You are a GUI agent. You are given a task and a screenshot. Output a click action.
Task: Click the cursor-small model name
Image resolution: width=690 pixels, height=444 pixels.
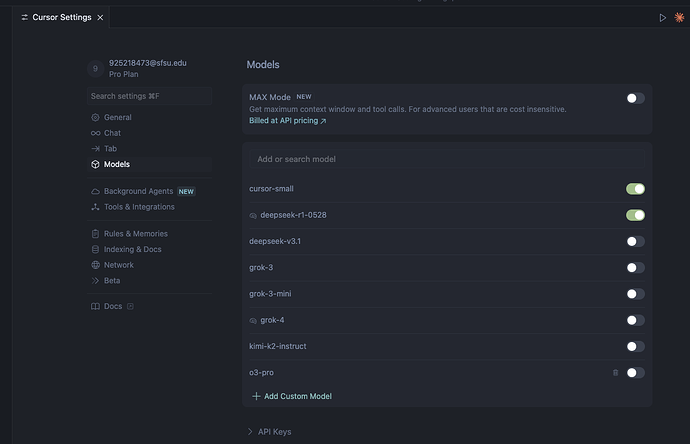point(271,189)
